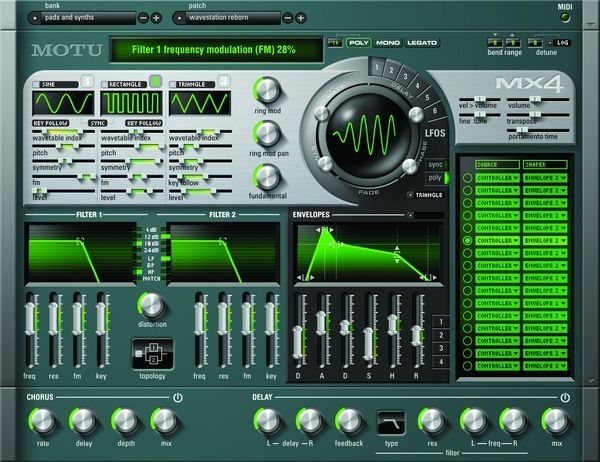The width and height of the screenshot is (600, 462).
Task: Select LEGATO voice mode
Action: pos(422,42)
